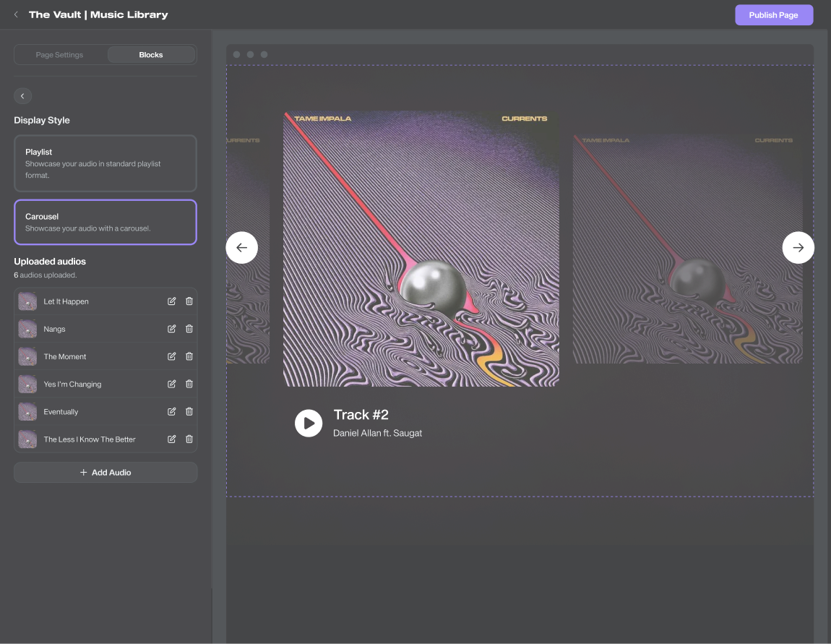Click the Add Audio button
The width and height of the screenshot is (831, 644).
106,472
